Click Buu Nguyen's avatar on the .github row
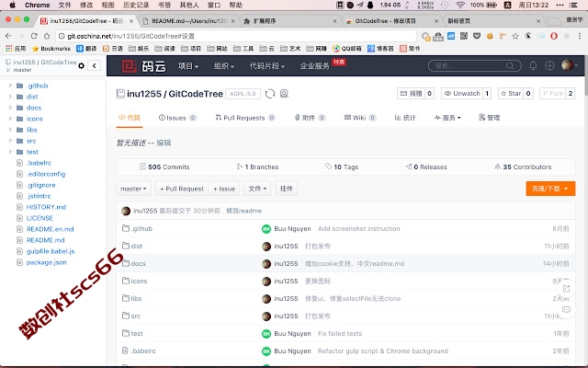The image size is (588, 368). pyautogui.click(x=266, y=229)
